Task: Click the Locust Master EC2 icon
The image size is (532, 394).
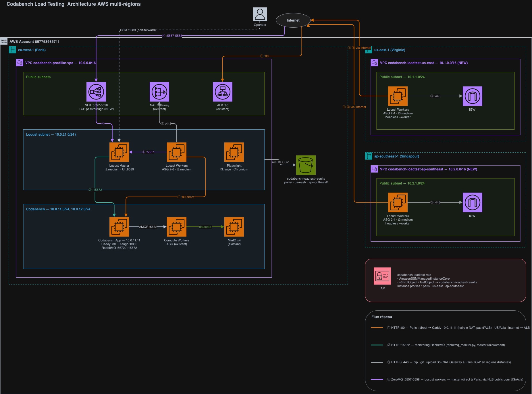Action: coord(119,152)
